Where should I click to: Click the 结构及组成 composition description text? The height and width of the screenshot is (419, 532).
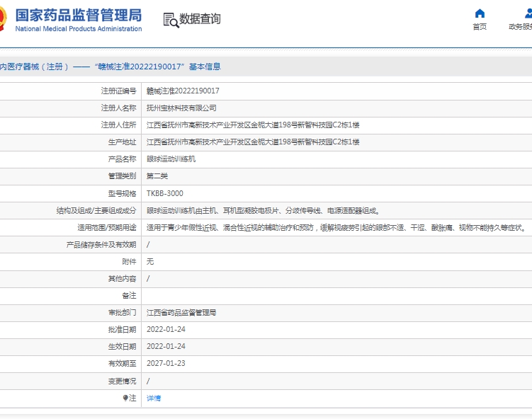tap(263, 210)
